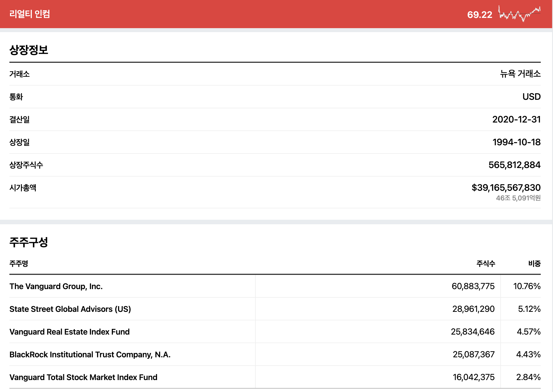The height and width of the screenshot is (392, 553).
Task: Click the 69.22 stock price
Action: pos(479,14)
